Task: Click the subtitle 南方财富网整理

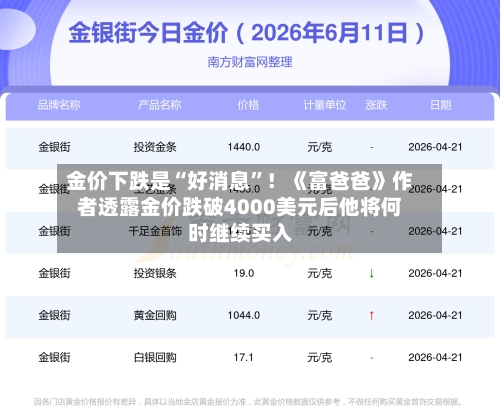Action: coord(250,62)
